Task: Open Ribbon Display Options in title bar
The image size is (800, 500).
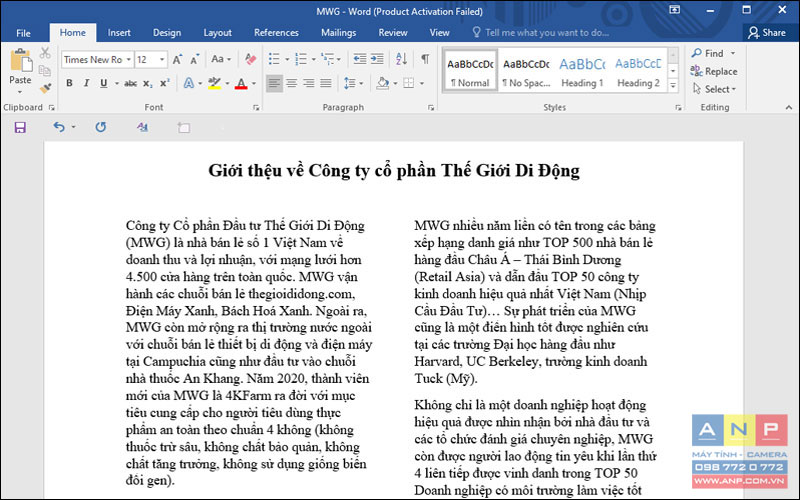Action: tap(674, 10)
